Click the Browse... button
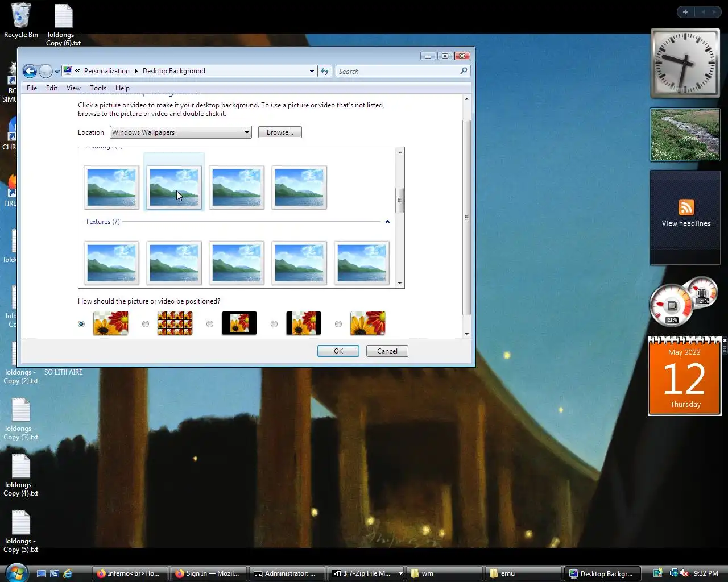728x582 pixels. pyautogui.click(x=280, y=132)
